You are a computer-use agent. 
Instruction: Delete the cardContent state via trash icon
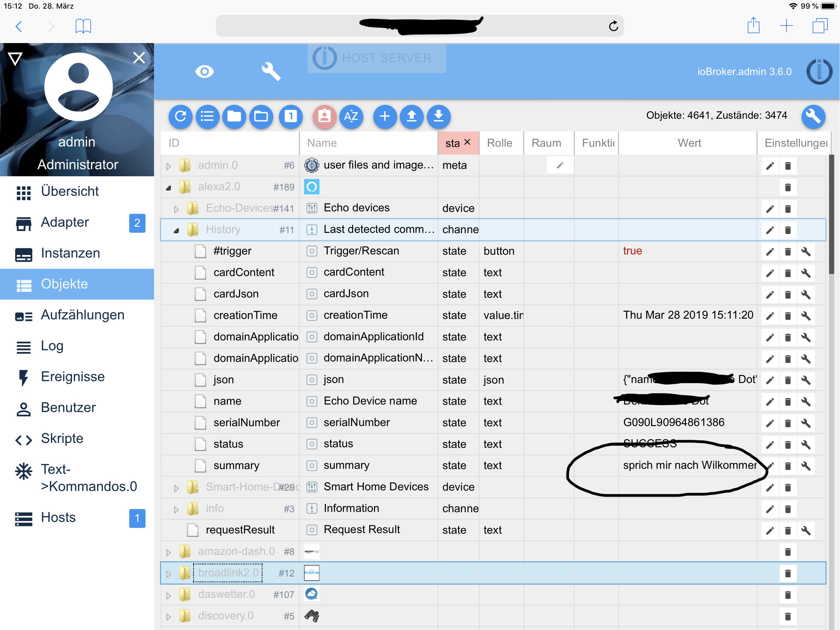pyautogui.click(x=788, y=273)
